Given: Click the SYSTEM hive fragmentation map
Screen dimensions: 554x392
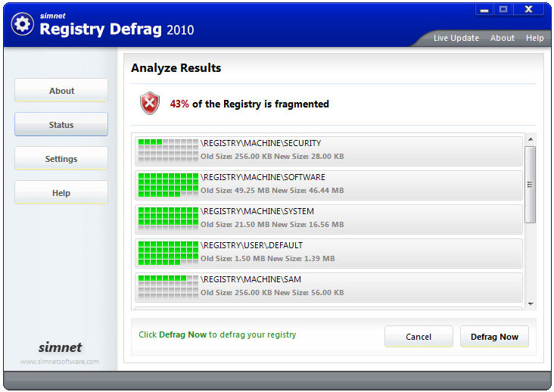Looking at the screenshot, I should pos(168,219).
